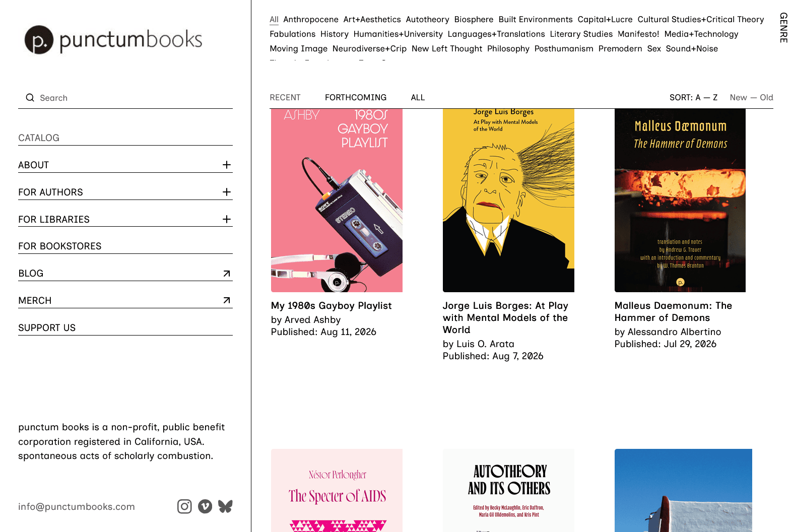This screenshot has height=532, width=792.
Task: Click author text by Luis O. Arata
Action: pyautogui.click(x=479, y=344)
